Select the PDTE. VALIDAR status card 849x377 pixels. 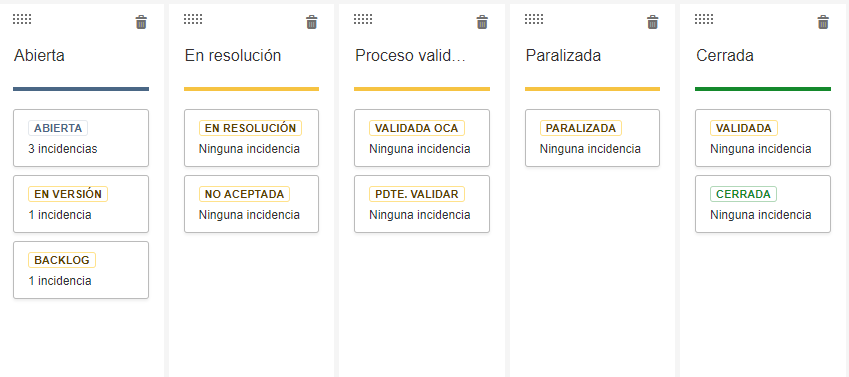pyautogui.click(x=422, y=204)
